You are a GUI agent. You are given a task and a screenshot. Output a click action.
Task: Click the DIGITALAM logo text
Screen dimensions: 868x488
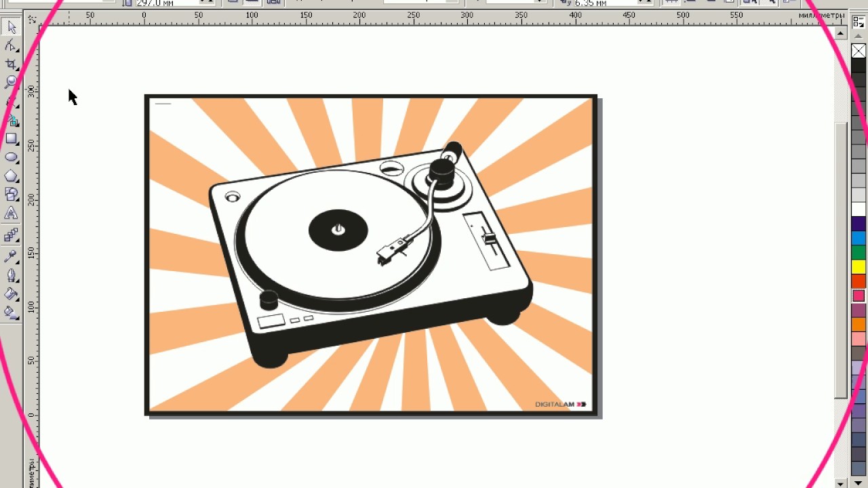pos(555,405)
